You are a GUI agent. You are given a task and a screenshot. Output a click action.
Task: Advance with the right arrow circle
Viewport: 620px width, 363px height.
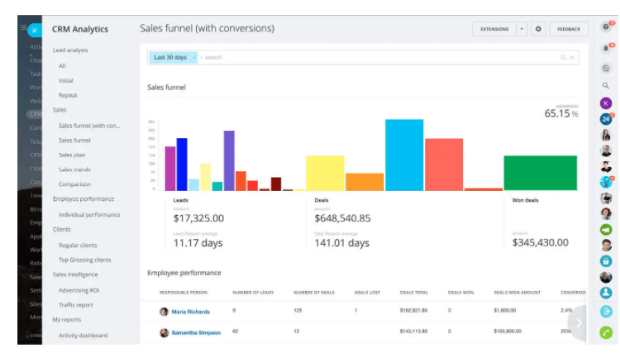pyautogui.click(x=578, y=323)
